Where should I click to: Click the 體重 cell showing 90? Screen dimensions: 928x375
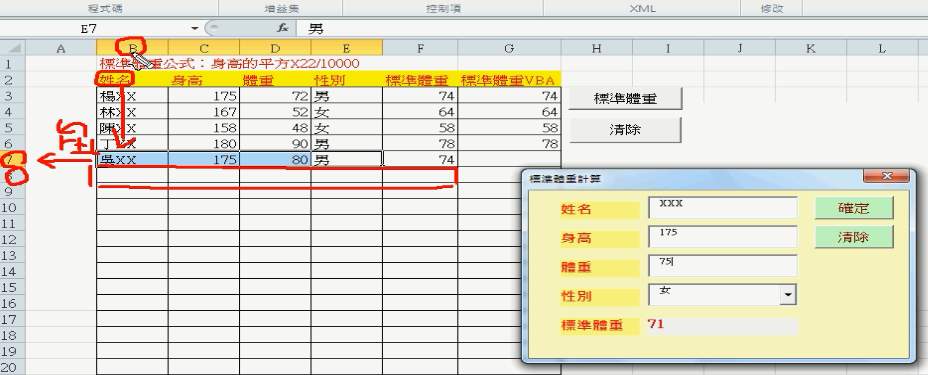(x=275, y=143)
